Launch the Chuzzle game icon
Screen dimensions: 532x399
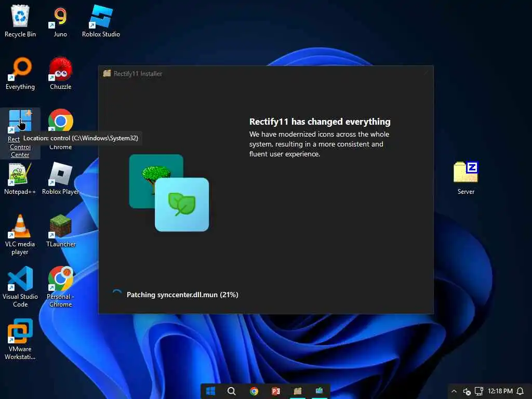[60, 74]
